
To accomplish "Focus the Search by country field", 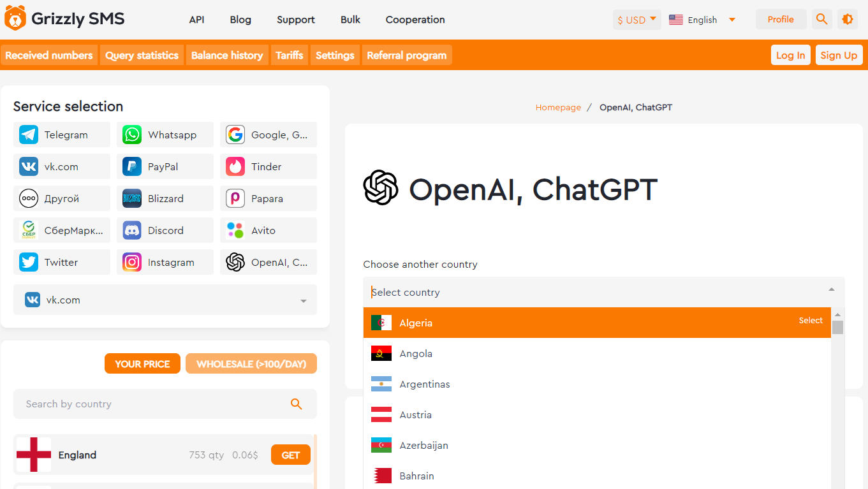I will [165, 404].
